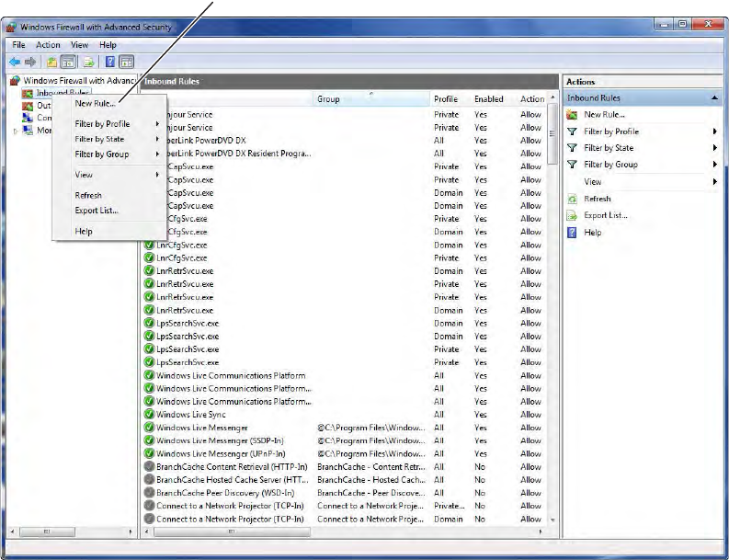Click the console tree horizontal scrollbar thumb
This screenshot has height=560, width=729.
tap(47, 531)
